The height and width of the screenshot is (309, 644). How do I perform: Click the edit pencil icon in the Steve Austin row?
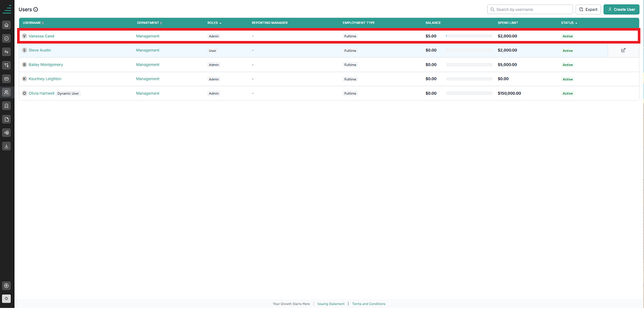click(623, 50)
